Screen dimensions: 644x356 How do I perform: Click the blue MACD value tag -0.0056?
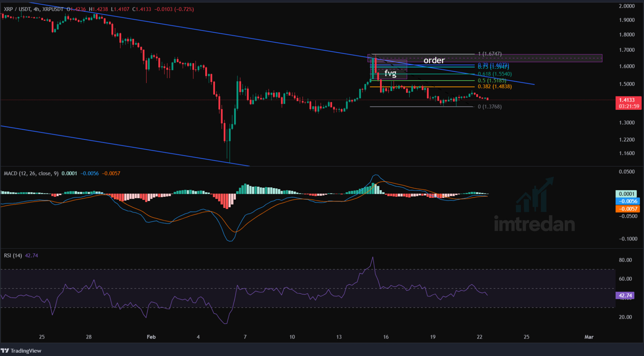pos(627,201)
